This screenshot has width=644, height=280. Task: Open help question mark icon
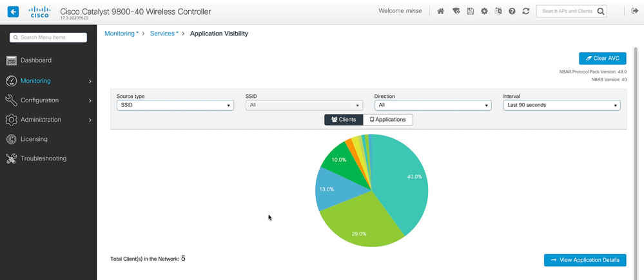click(x=512, y=12)
